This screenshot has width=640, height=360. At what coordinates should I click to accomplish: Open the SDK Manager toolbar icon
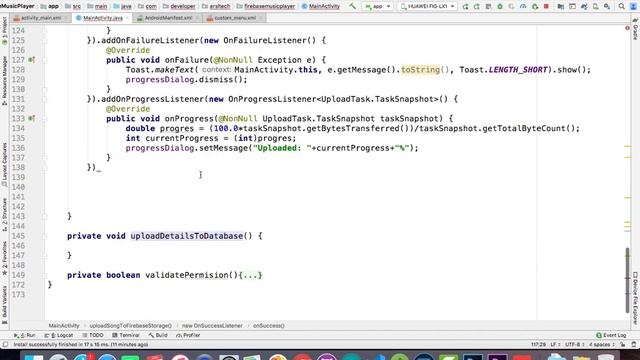pyautogui.click(x=607, y=7)
